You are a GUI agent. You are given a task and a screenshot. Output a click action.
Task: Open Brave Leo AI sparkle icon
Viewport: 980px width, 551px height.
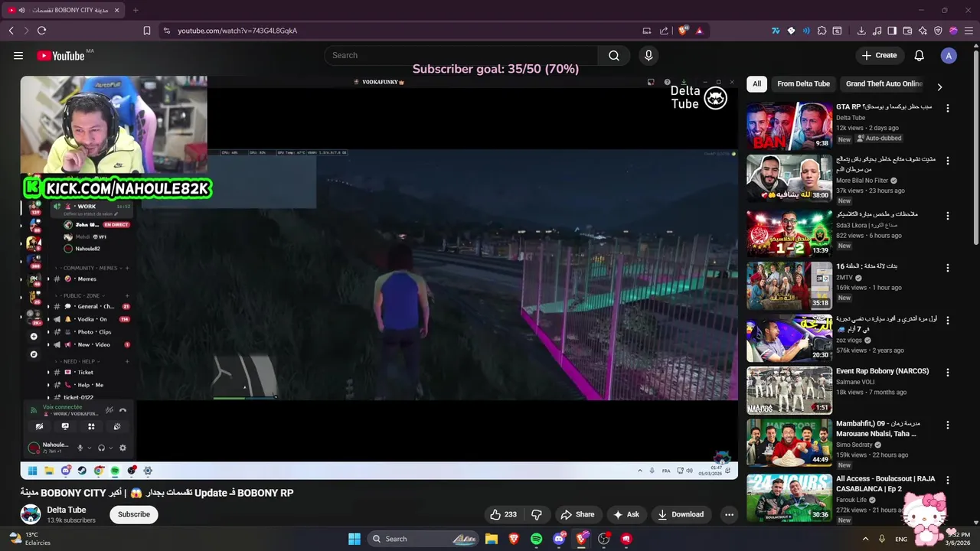tap(923, 31)
